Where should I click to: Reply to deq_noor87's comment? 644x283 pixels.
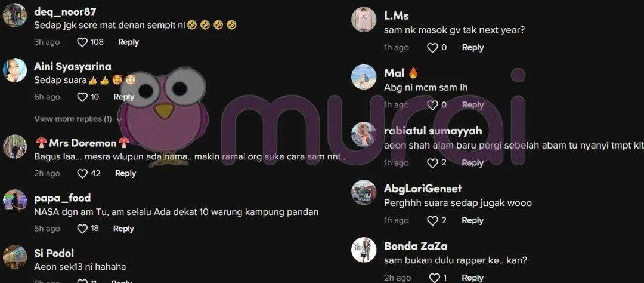click(129, 42)
